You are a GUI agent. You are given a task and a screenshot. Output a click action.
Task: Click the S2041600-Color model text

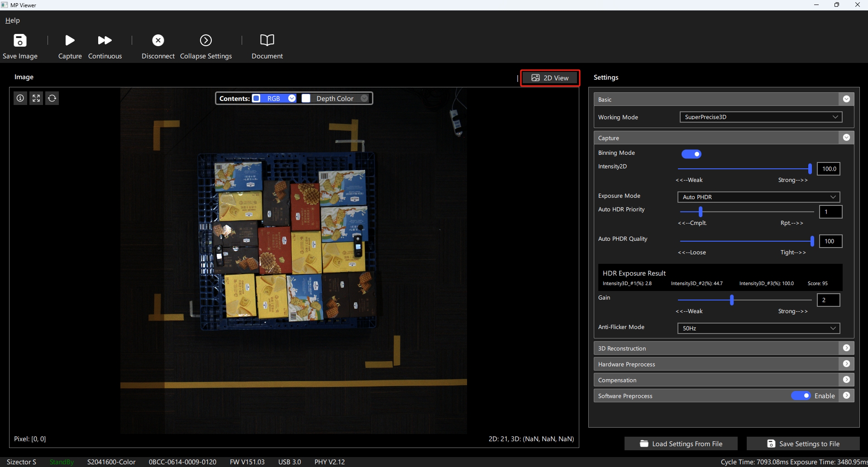point(111,462)
